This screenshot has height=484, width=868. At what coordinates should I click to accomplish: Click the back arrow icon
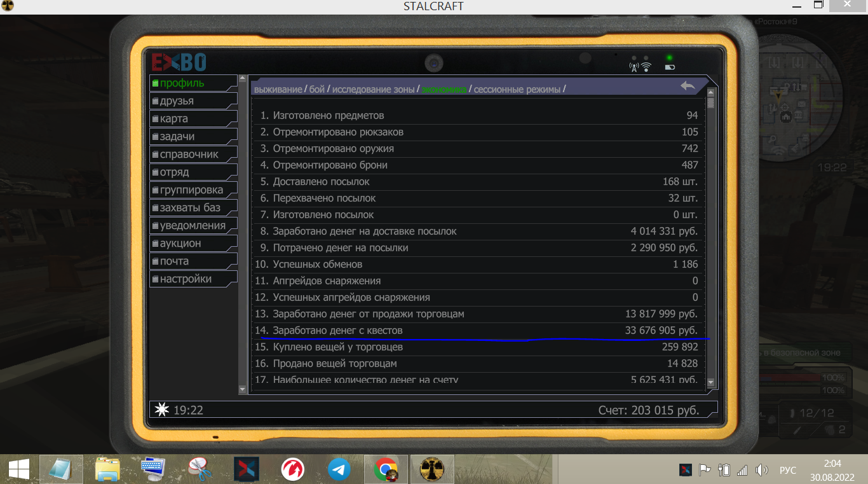click(688, 86)
